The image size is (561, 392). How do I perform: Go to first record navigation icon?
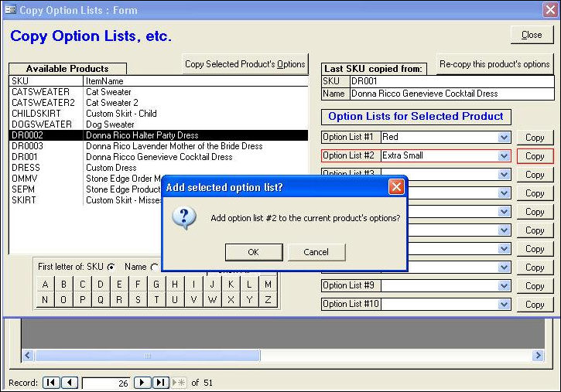pyautogui.click(x=51, y=383)
